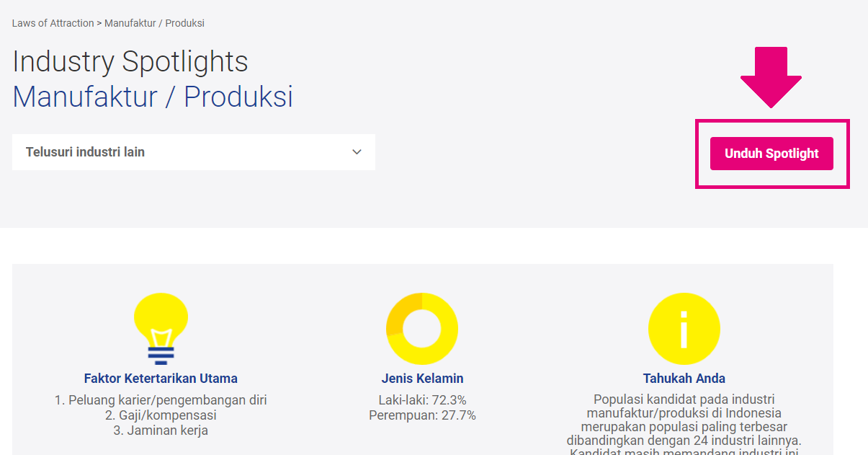The height and width of the screenshot is (455, 868).
Task: Select the Jenis Kelamin heading
Action: 422,379
